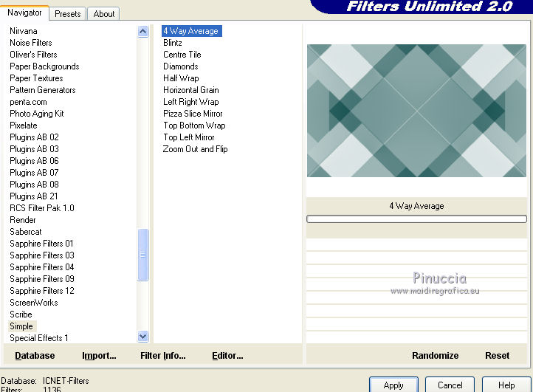Select Noise Filters category
Image resolution: width=533 pixels, height=392 pixels.
point(30,43)
